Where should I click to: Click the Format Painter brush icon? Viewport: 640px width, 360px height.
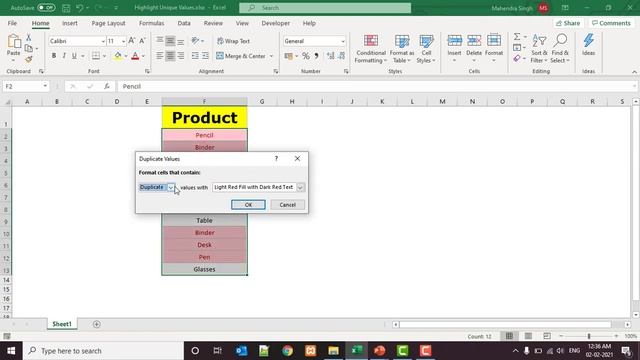29,59
